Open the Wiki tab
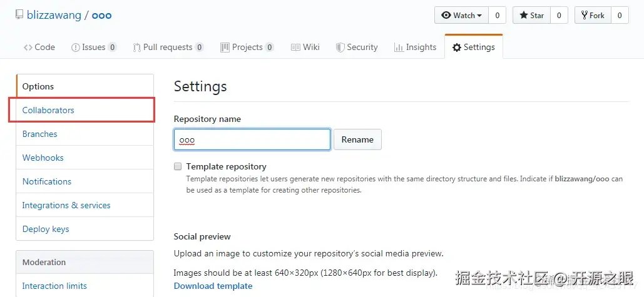This screenshot has width=644, height=297. [305, 47]
